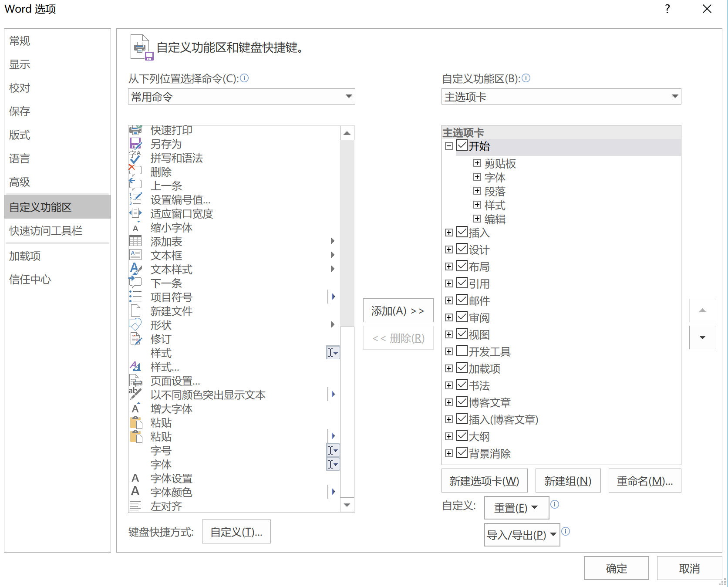The image size is (728, 587).
Task: Click the align left (左对齐) icon
Action: [x=135, y=506]
